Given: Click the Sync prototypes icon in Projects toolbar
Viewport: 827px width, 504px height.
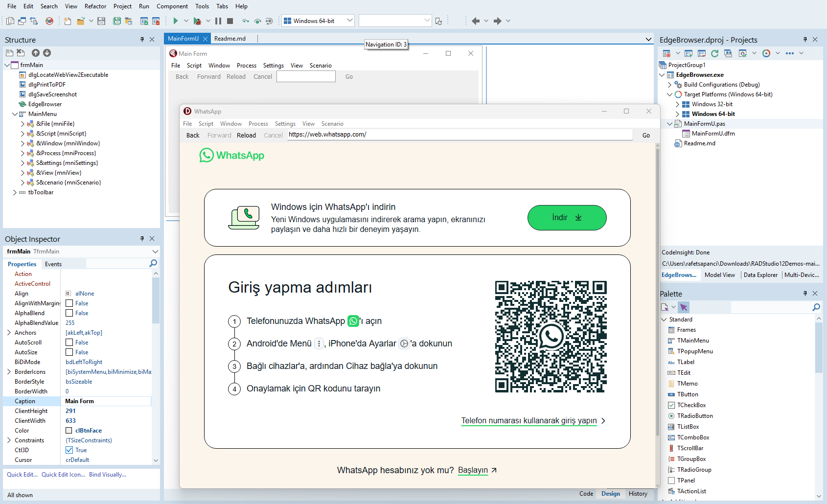Looking at the screenshot, I should coord(728,53).
